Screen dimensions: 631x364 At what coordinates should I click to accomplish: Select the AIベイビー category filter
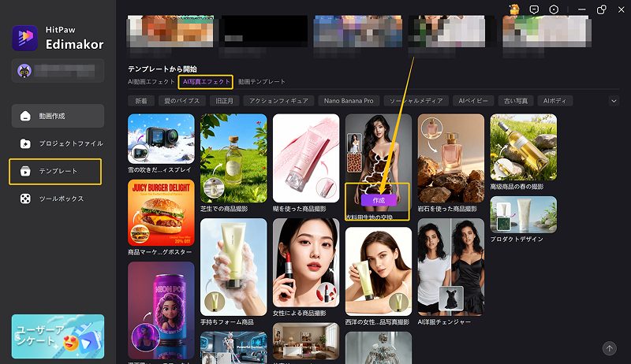coord(472,101)
